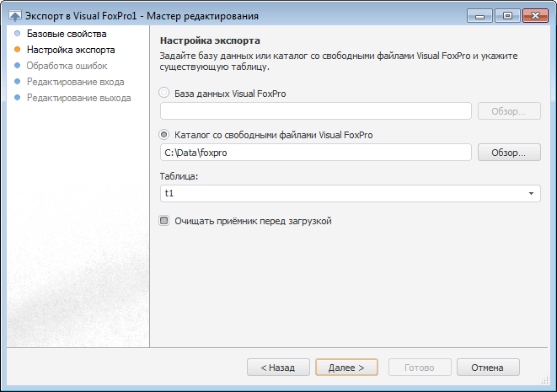557x392 pixels.
Task: Select the 'Каталог со свободными файлами' radio button
Action: tap(163, 135)
